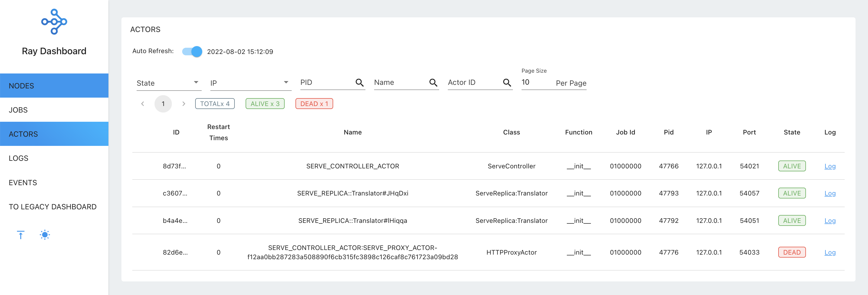Go to next page chevron
Viewport: 868px width, 295px height.
click(x=184, y=104)
